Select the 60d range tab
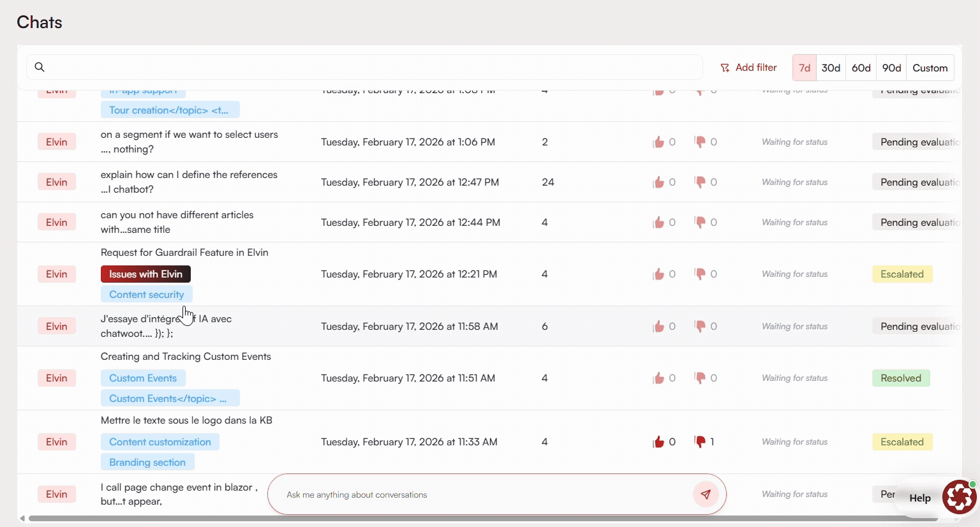 pyautogui.click(x=861, y=68)
